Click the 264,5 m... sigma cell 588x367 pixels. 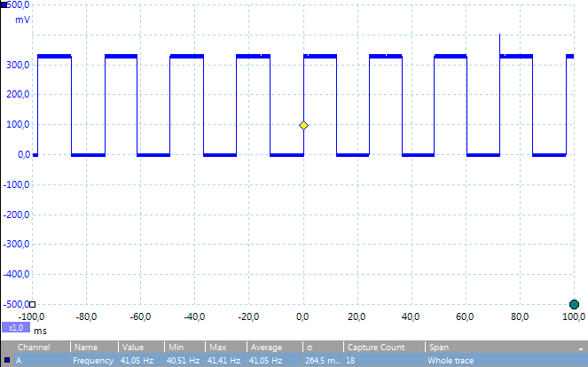coord(323,360)
